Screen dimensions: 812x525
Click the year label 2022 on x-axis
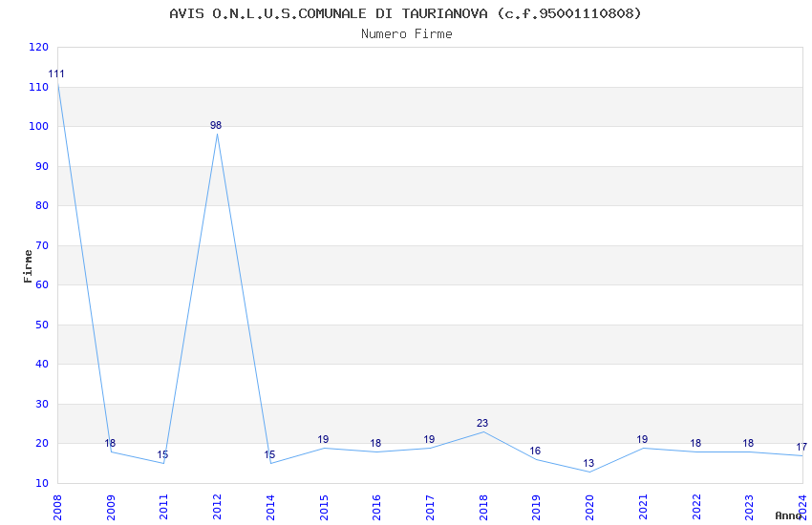coord(696,508)
